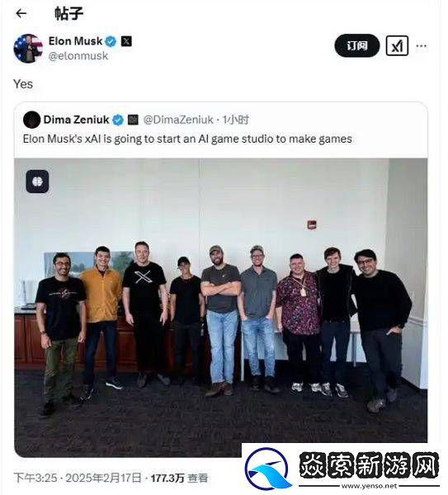
Task: Open the group photo in the quoted post
Action: tap(220, 308)
